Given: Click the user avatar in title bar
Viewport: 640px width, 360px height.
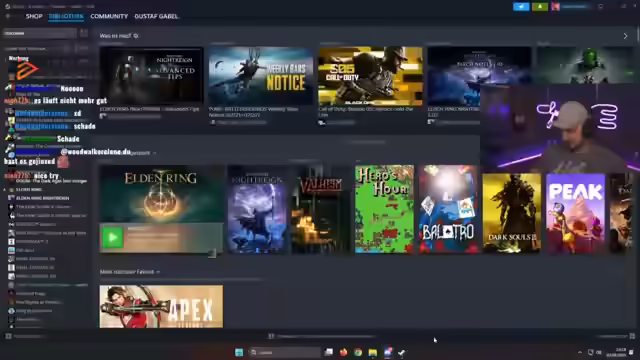Looking at the screenshot, I should coord(556,7).
